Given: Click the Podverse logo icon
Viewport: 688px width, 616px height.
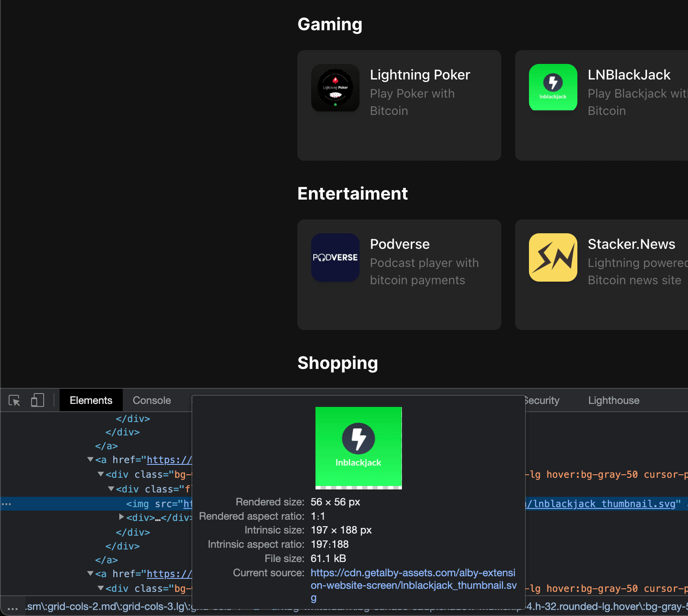Looking at the screenshot, I should (x=335, y=257).
